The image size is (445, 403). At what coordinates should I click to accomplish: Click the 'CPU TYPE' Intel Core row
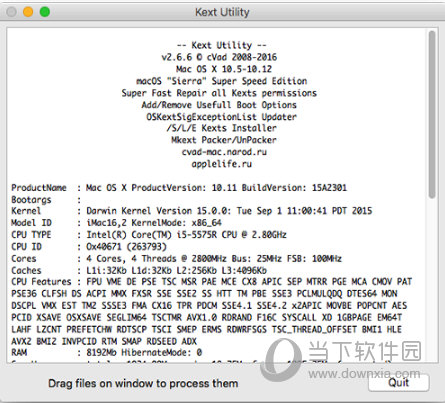149,235
